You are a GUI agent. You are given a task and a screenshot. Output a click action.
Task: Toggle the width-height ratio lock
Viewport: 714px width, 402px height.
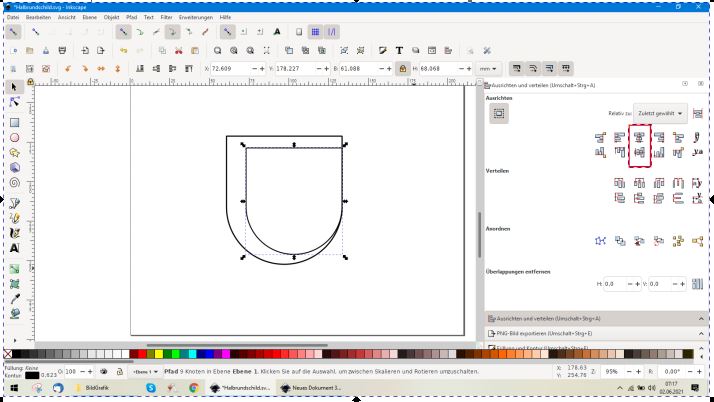coord(402,68)
